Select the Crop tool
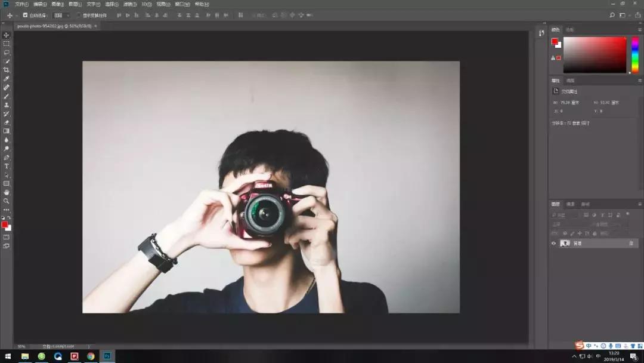The height and width of the screenshot is (363, 644). pos(6,70)
